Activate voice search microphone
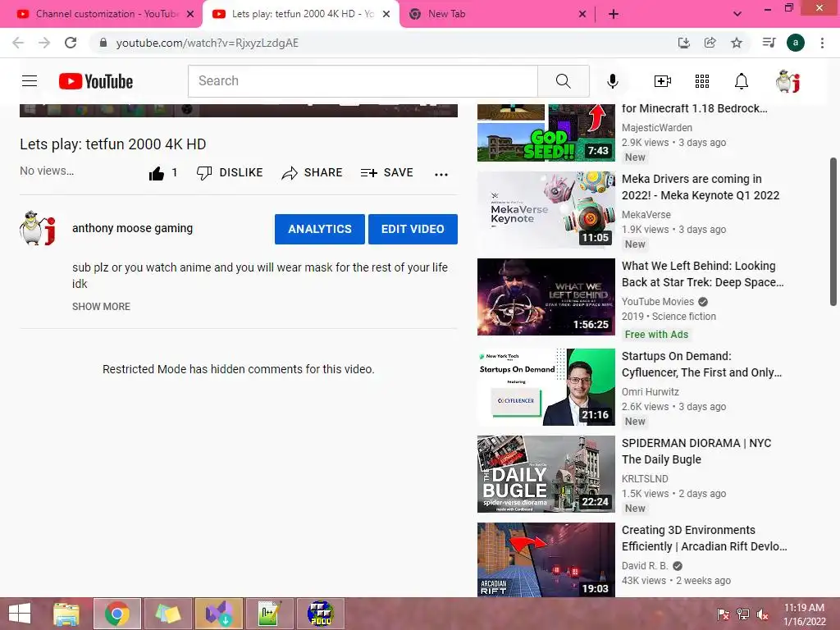Image resolution: width=840 pixels, height=630 pixels. click(612, 81)
